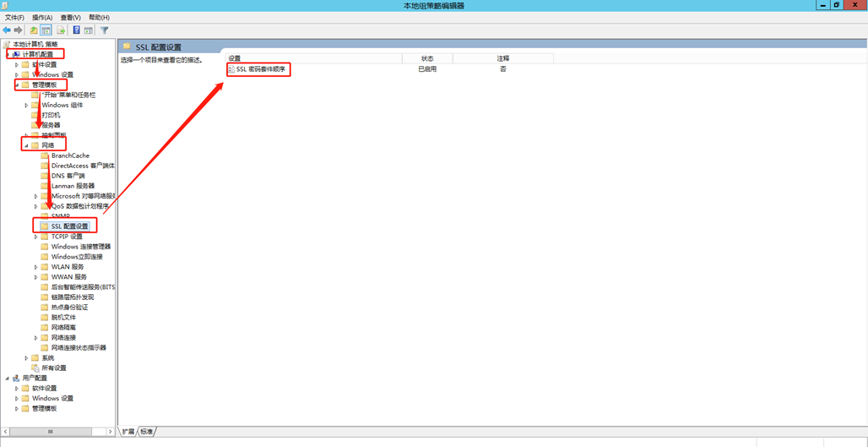Click the show/hide action pane icon
Image resolution: width=868 pixels, height=447 pixels.
tap(89, 30)
